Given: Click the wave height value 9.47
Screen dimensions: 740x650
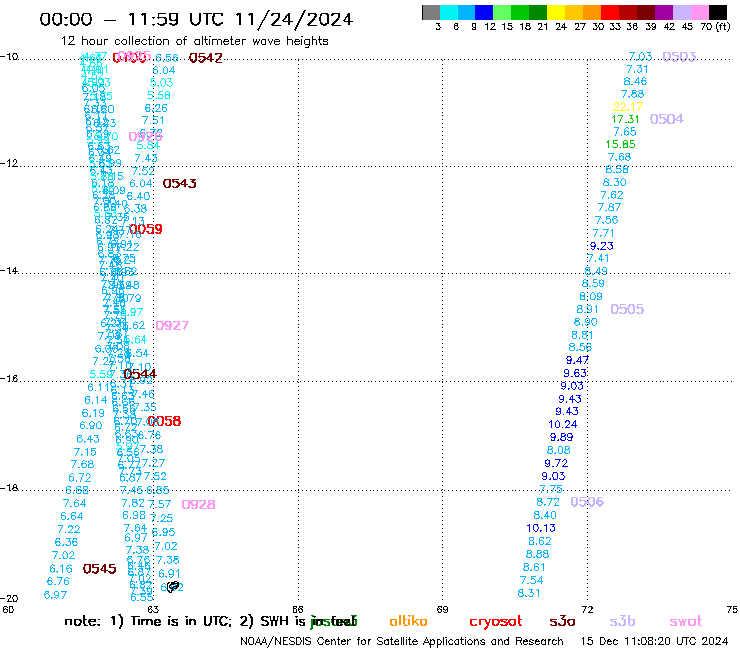Looking at the screenshot, I should [577, 360].
